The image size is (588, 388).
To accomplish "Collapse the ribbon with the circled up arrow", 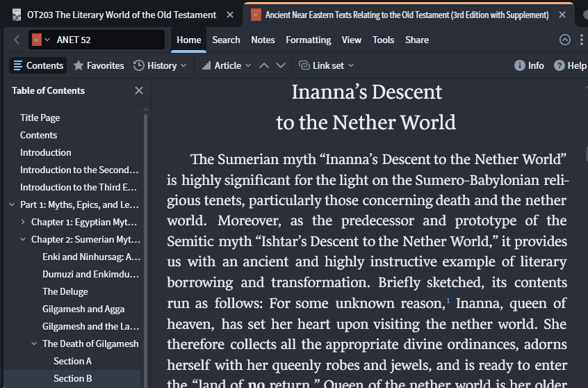I will [565, 40].
